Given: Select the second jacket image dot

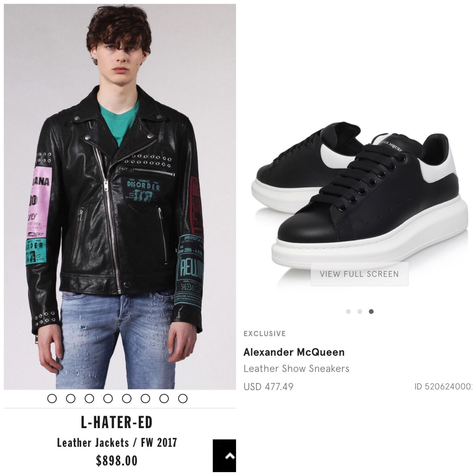Looking at the screenshot, I should point(71,398).
